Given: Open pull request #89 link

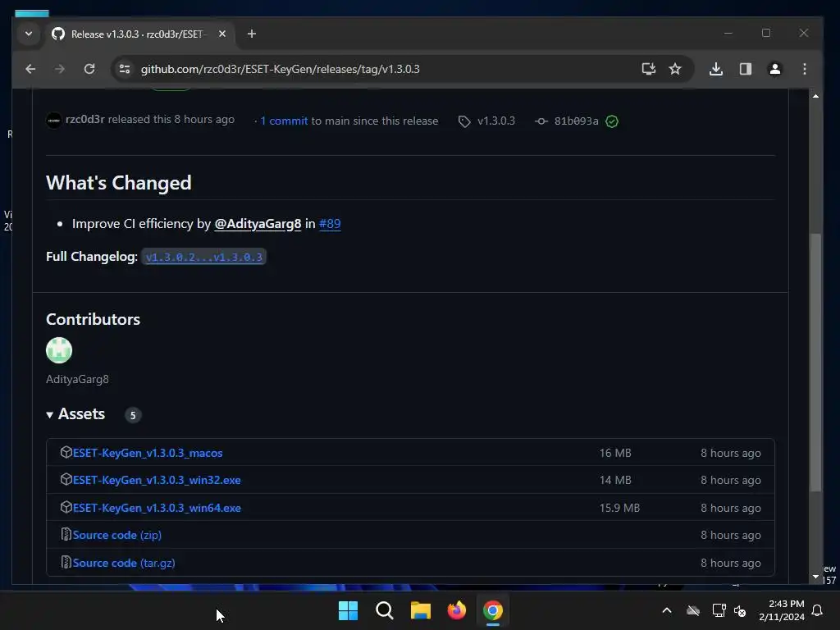Looking at the screenshot, I should tap(330, 224).
